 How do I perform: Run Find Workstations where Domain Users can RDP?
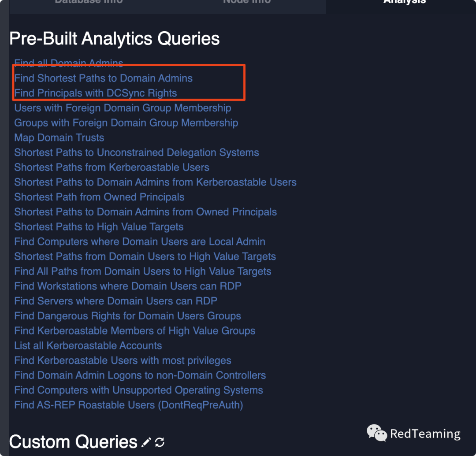(x=128, y=286)
